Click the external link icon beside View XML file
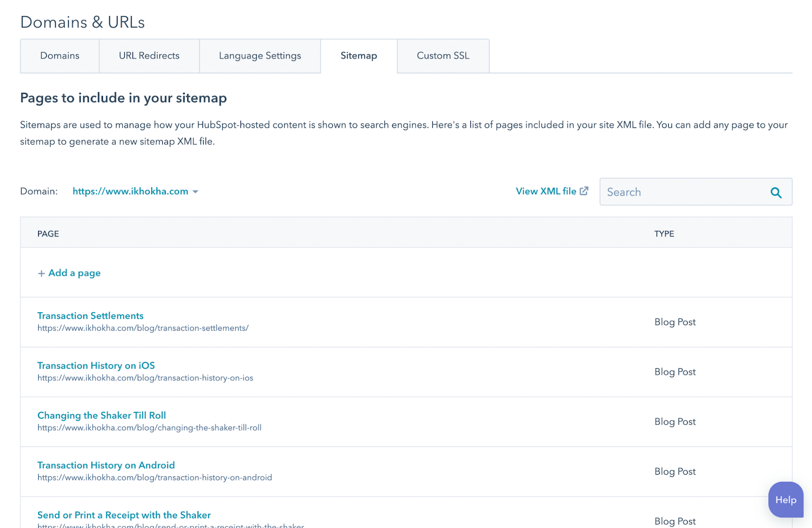812x528 pixels. coord(584,191)
